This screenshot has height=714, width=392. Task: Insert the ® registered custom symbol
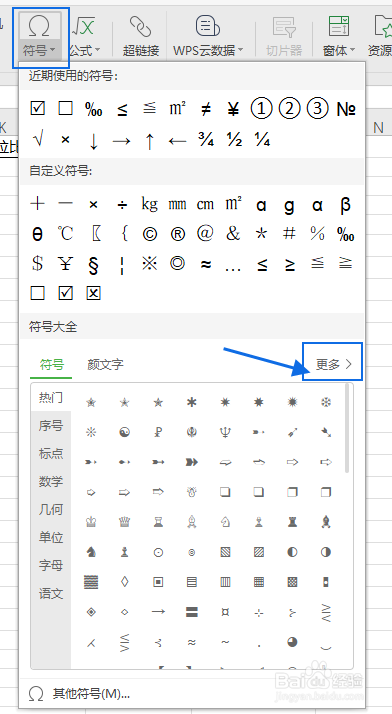click(178, 234)
